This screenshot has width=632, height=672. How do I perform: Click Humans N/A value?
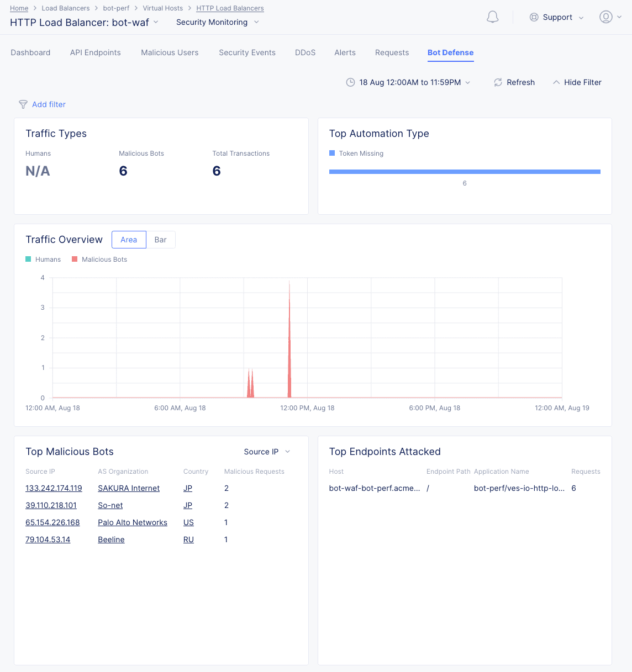pos(38,171)
